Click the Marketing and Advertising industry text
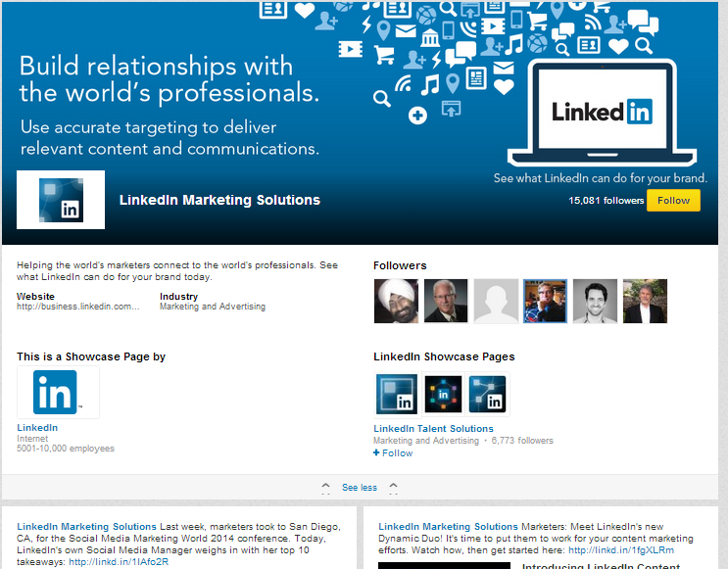Image resolution: width=728 pixels, height=569 pixels. [x=213, y=307]
